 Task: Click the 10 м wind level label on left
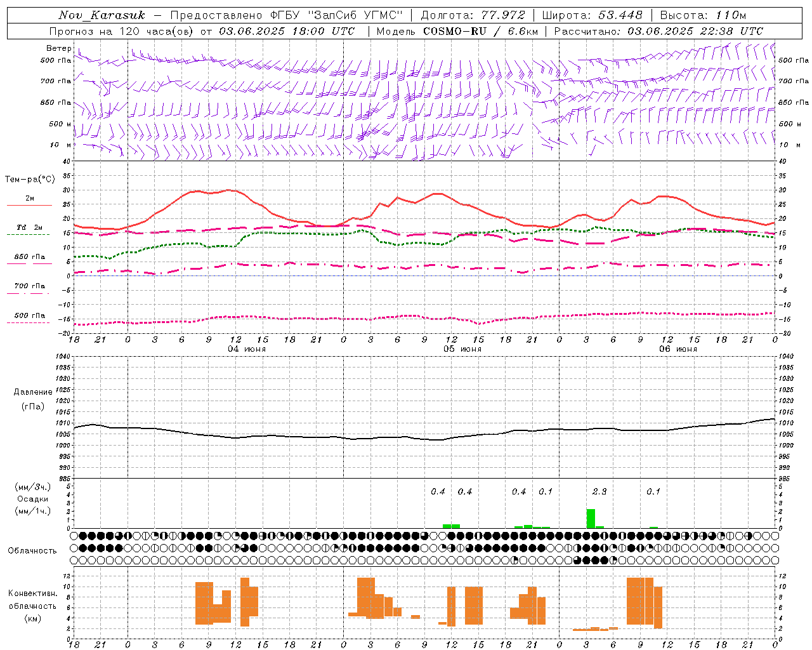[x=61, y=145]
